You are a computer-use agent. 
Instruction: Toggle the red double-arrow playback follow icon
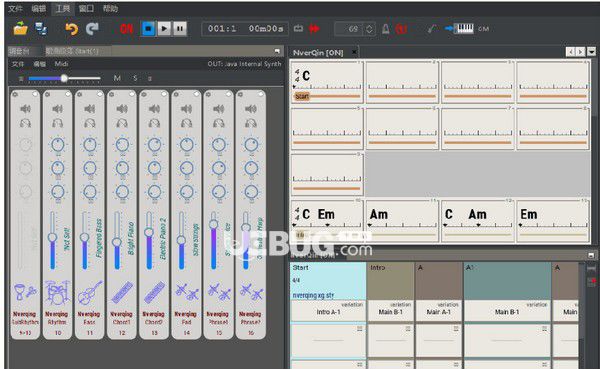tap(314, 29)
